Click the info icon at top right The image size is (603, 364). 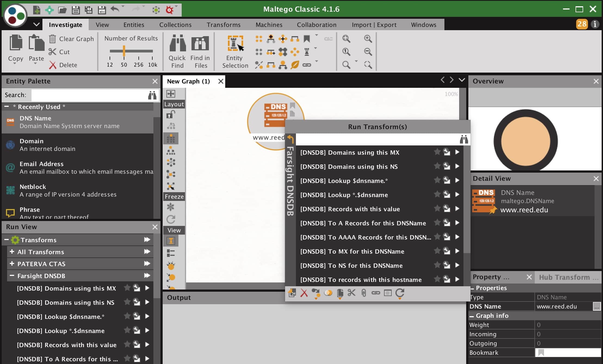point(595,24)
